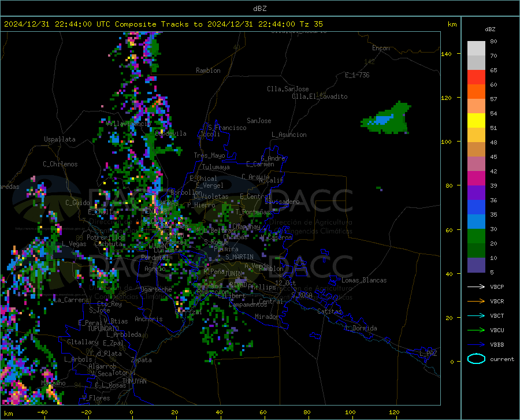Select the yellow 51-54 dBZ legend swatch

(476, 121)
